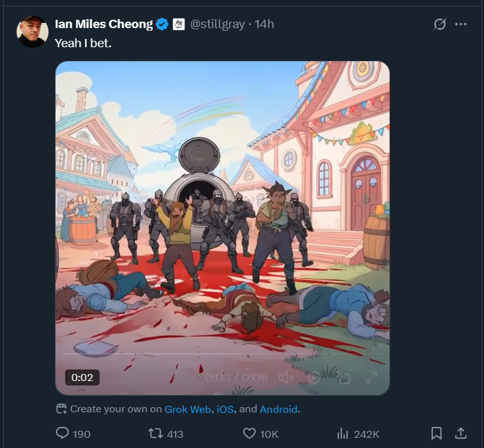484x448 pixels.
Task: Bookmark this post
Action: tap(437, 433)
